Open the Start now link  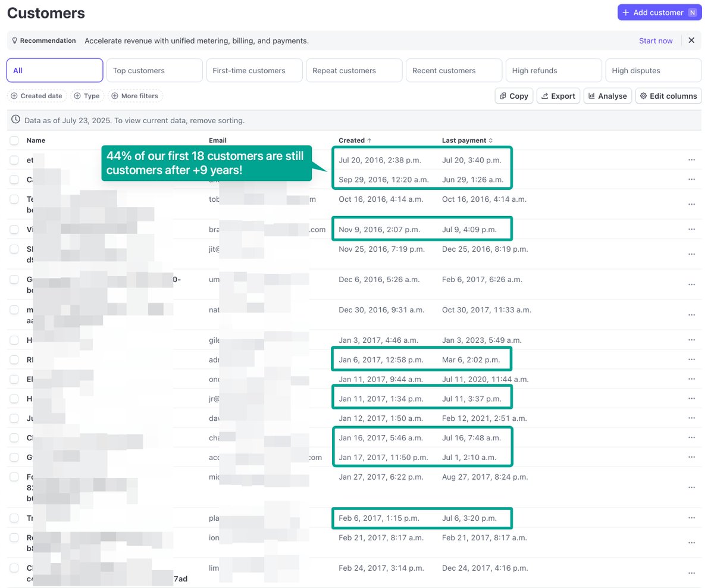point(656,41)
